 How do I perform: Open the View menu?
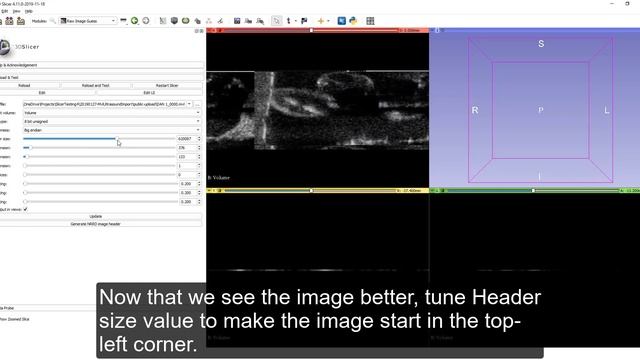click(x=16, y=11)
